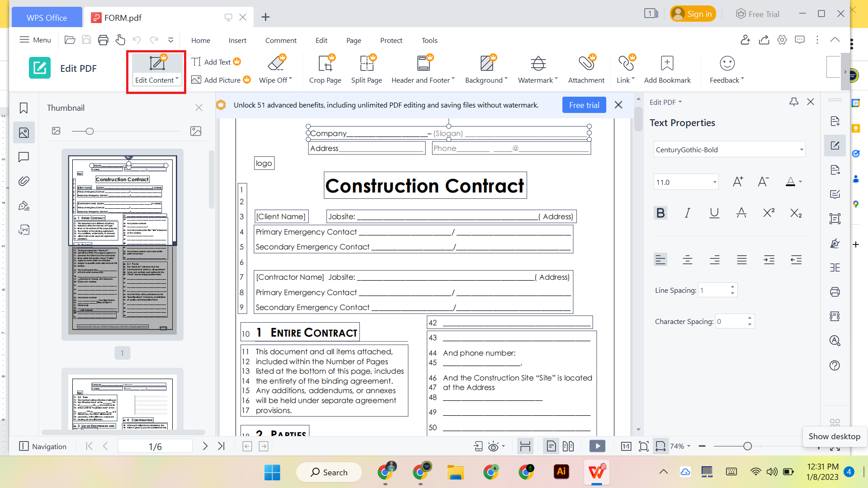Open the Find and Search tool

point(835,341)
